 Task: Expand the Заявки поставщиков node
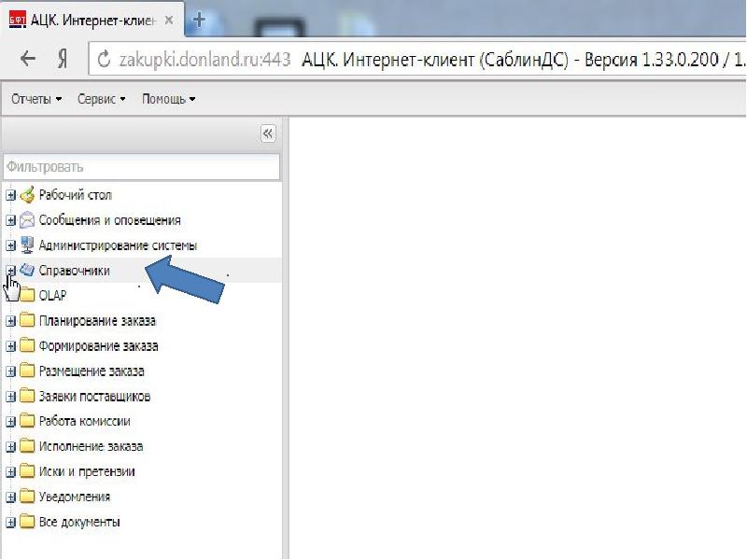[x=10, y=397]
